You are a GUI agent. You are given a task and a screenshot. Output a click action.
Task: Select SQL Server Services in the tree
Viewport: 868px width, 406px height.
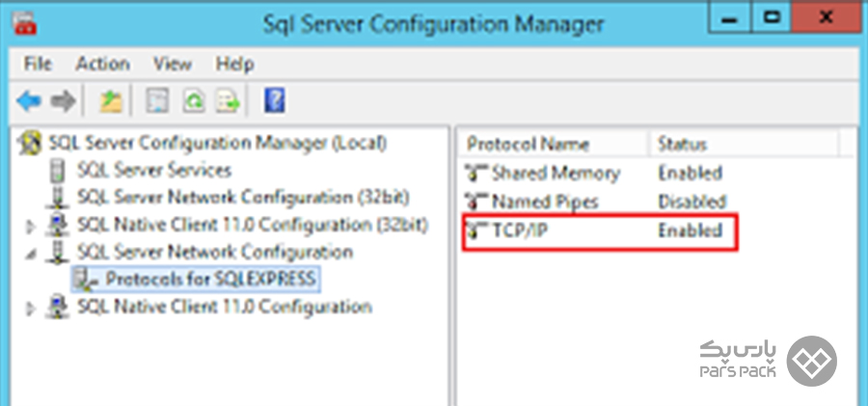pyautogui.click(x=154, y=171)
